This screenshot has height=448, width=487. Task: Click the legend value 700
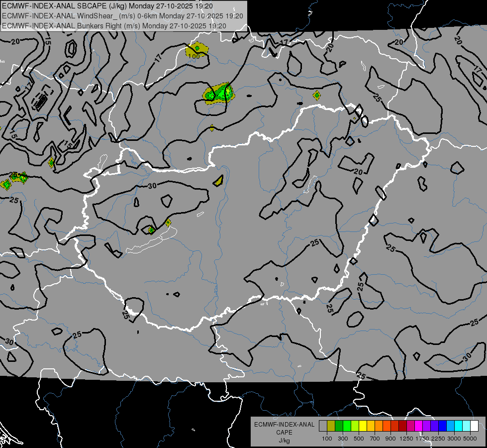pos(375,439)
